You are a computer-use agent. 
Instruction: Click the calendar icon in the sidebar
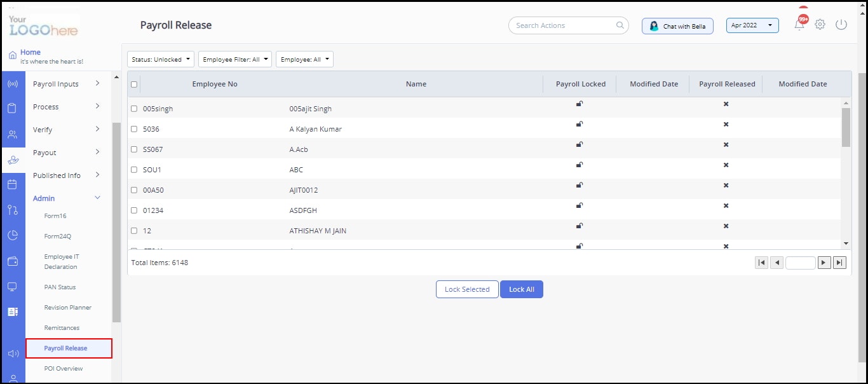(13, 184)
